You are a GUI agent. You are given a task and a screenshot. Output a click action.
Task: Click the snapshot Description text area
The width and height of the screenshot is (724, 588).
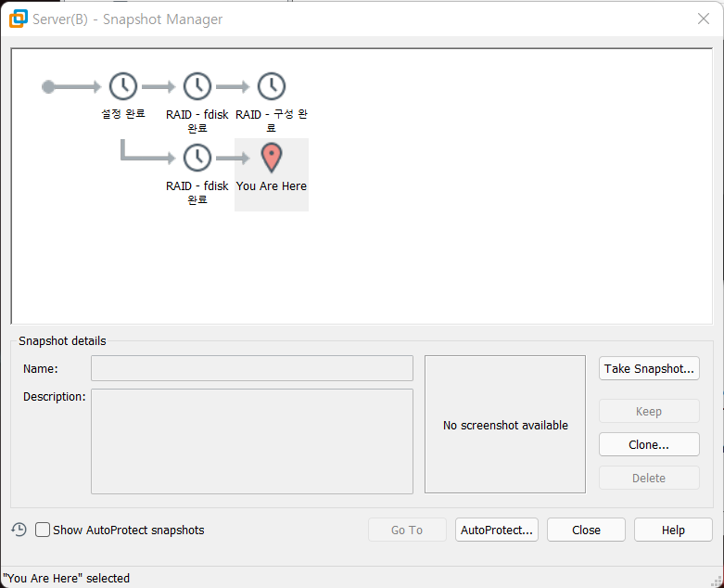pyautogui.click(x=251, y=441)
